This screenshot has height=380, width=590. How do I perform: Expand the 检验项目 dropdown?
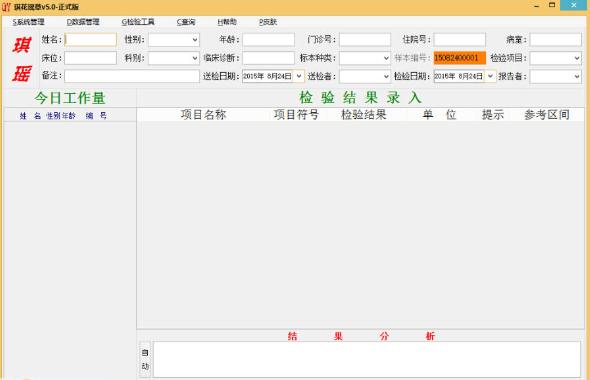[x=577, y=58]
